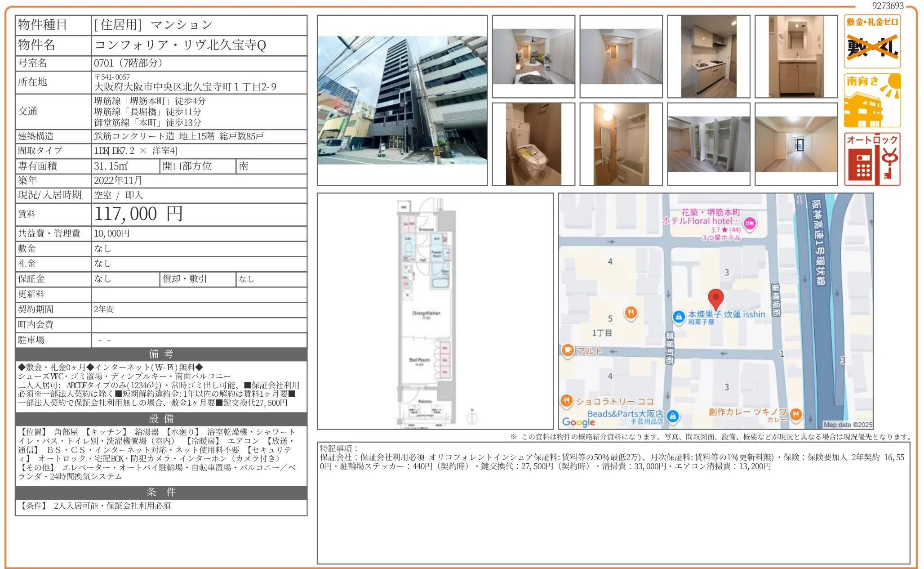Screen dimensions: 924x569
Task: Open the bathroom shower photo thumbnail
Action: point(621,144)
